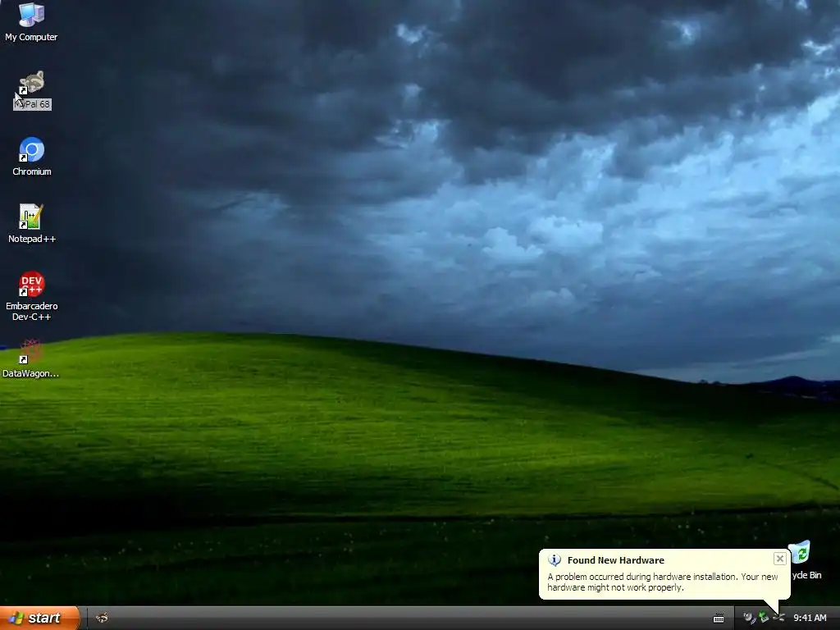Click the Chromium label text
The height and width of the screenshot is (630, 840).
click(32, 172)
